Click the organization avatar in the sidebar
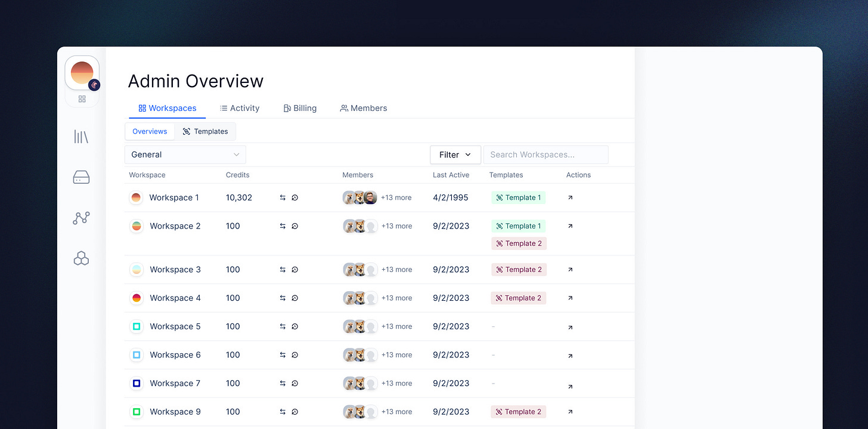 point(82,73)
